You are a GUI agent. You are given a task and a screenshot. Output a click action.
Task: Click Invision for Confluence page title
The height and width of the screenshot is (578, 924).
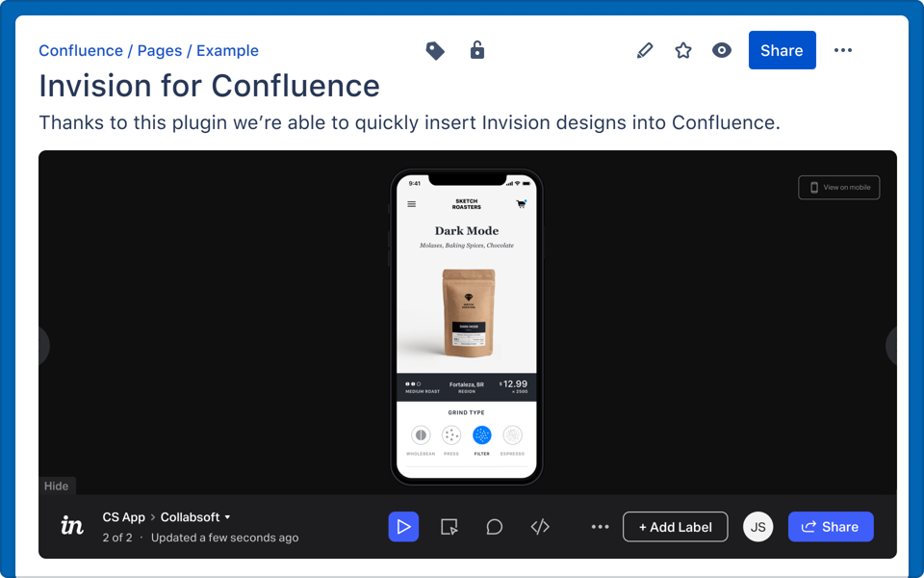[x=209, y=86]
